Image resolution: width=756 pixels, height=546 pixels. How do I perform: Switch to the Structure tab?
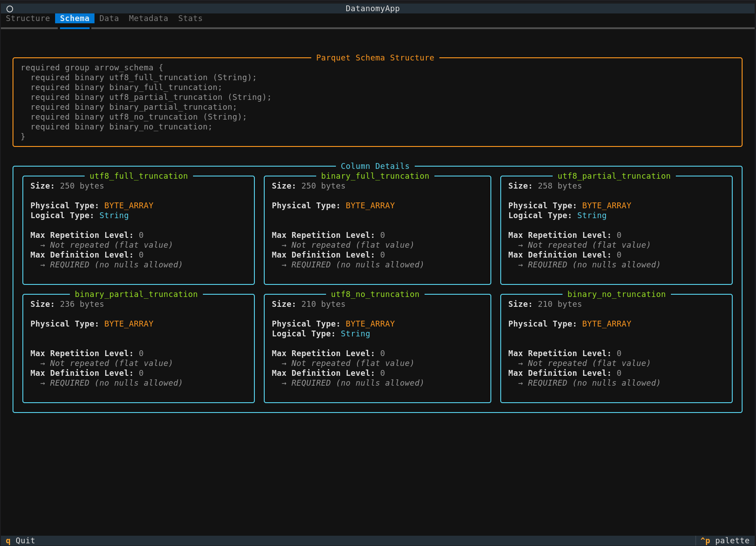27,18
